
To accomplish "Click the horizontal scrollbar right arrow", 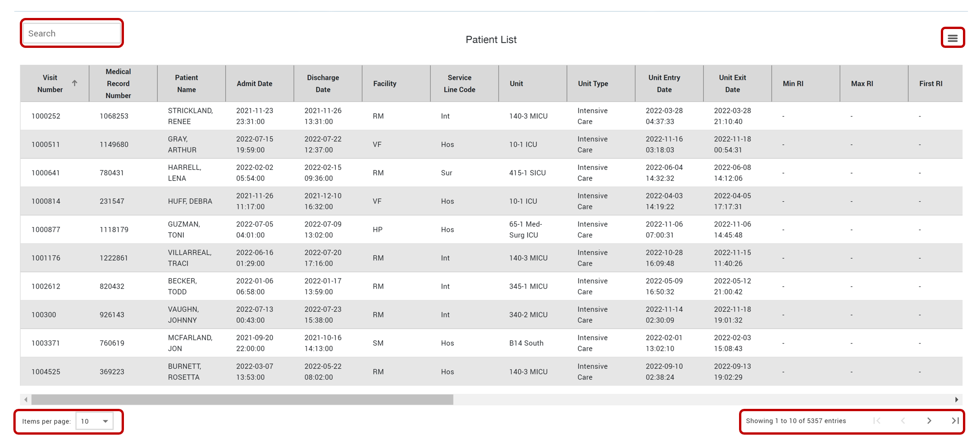I will click(957, 400).
